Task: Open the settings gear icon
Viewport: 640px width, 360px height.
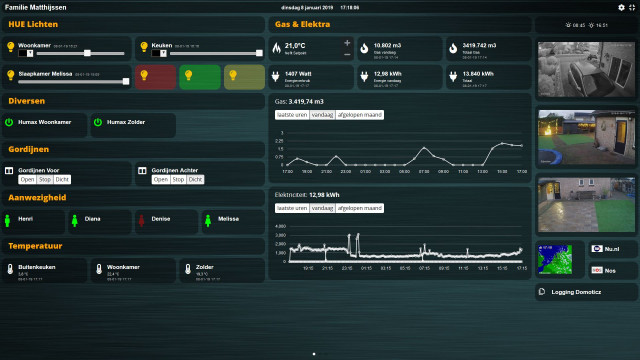Action: click(x=621, y=7)
